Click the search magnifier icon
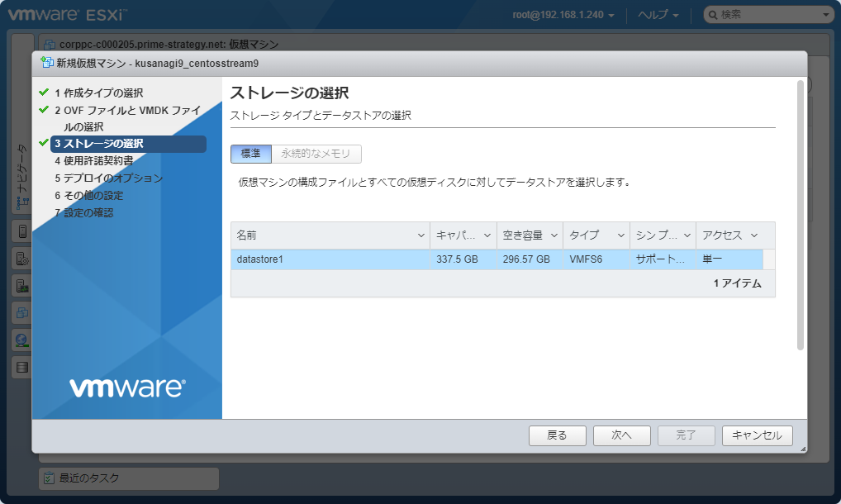 713,15
